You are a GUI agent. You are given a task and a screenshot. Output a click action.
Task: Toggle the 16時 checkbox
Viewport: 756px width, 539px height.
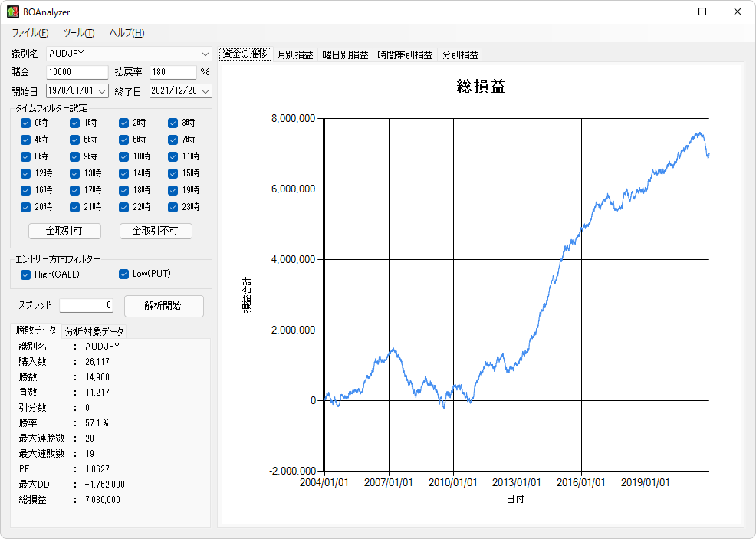pyautogui.click(x=25, y=190)
